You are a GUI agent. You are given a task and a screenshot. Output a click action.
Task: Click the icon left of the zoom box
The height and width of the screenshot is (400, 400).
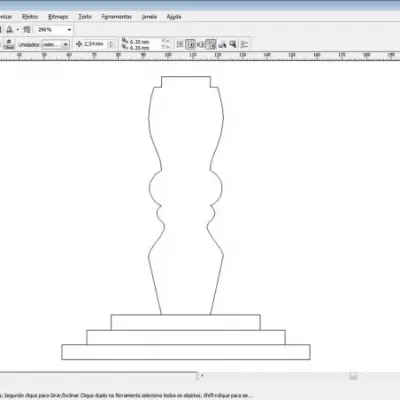click(27, 30)
